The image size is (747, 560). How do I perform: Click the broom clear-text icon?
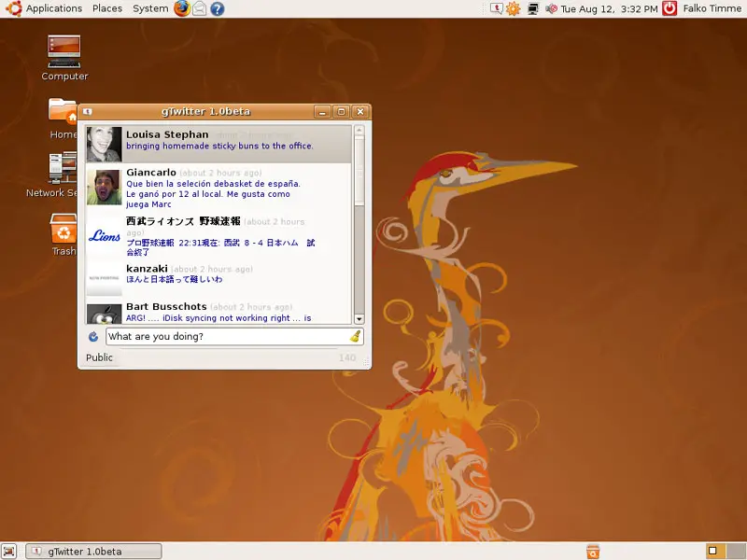click(x=355, y=337)
